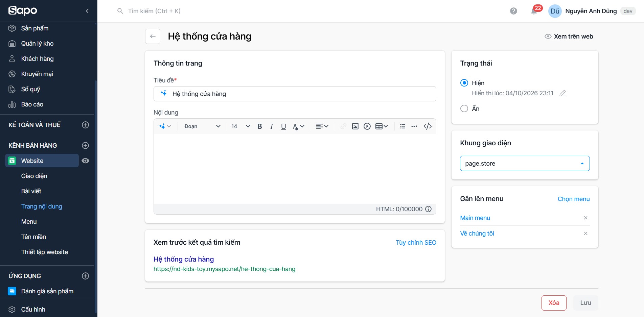Viewport: 644px width, 317px height.
Task: Open the text color dropdown
Action: coord(299,126)
